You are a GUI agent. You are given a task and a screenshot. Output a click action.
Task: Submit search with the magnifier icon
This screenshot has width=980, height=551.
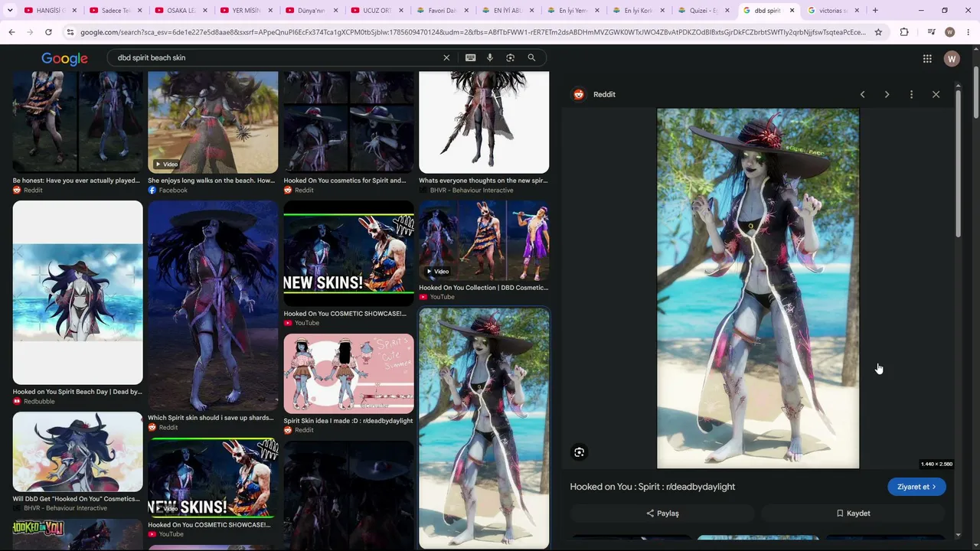click(531, 57)
